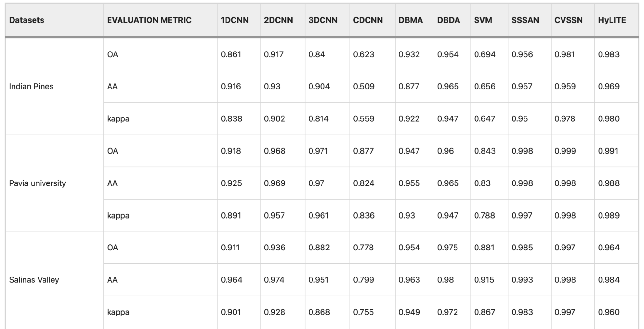The height and width of the screenshot is (329, 644).
Task: Click CVSSN OA value 0.999 for Pavia
Action: click(x=565, y=151)
